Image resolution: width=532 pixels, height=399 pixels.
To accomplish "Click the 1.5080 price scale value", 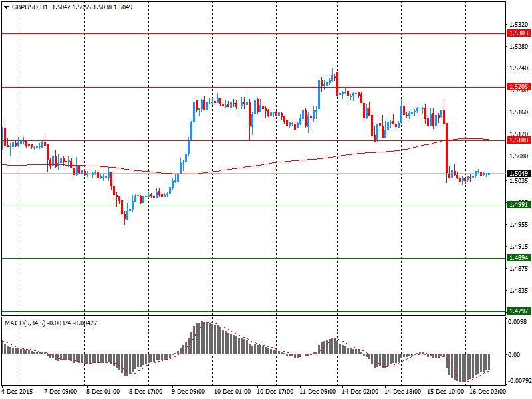I will (x=519, y=156).
